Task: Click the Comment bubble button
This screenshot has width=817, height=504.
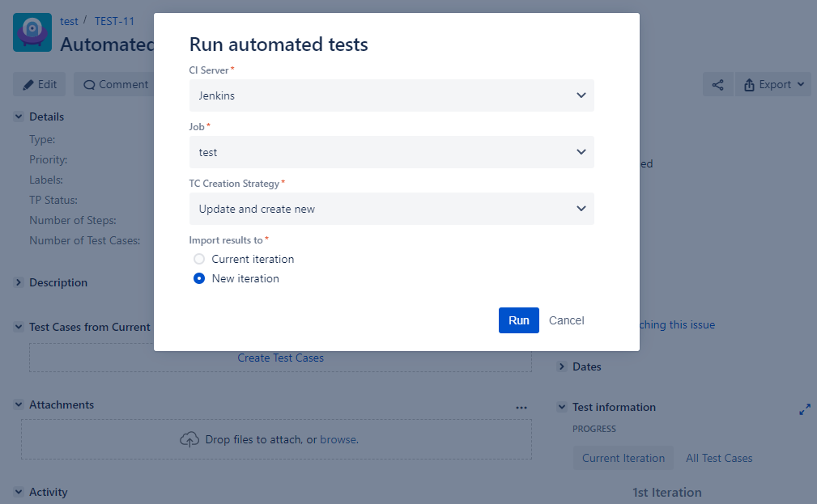Action: click(x=116, y=84)
